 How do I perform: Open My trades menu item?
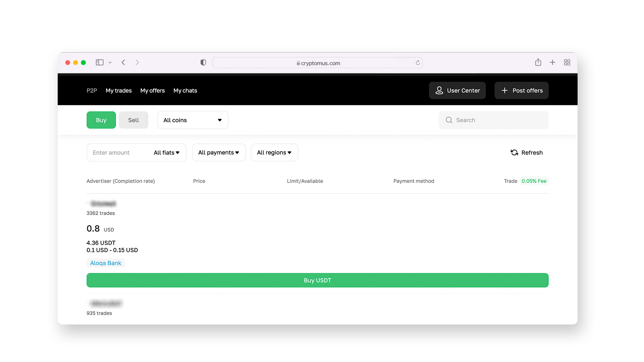pyautogui.click(x=118, y=90)
